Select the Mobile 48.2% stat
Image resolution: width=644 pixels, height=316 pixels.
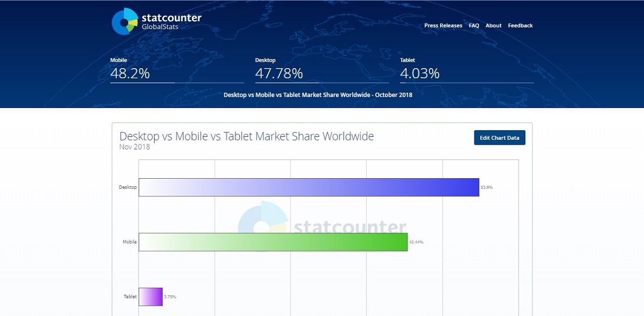[177, 70]
